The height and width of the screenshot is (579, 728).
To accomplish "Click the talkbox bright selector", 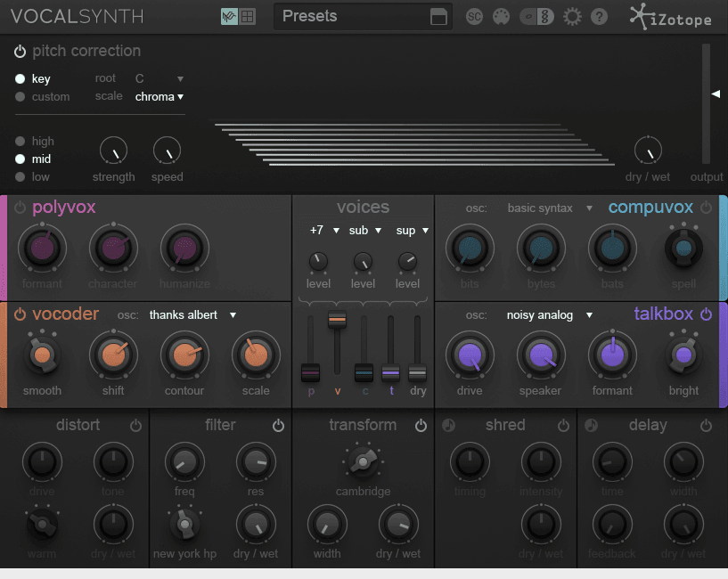I will (x=683, y=355).
